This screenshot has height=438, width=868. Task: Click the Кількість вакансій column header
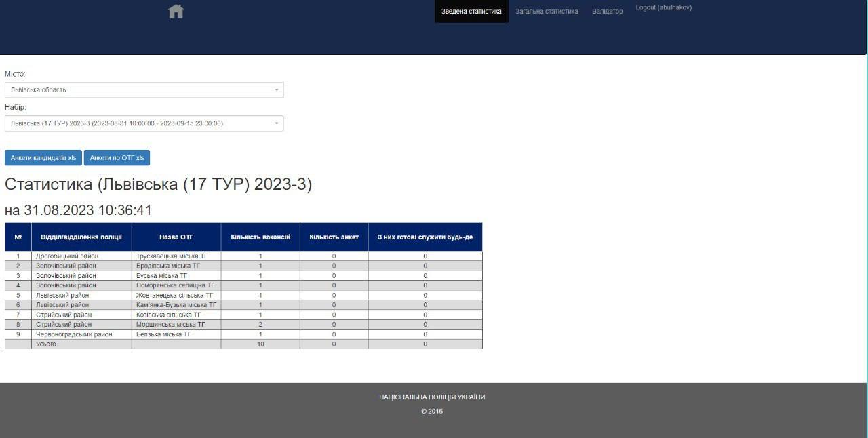[260, 237]
